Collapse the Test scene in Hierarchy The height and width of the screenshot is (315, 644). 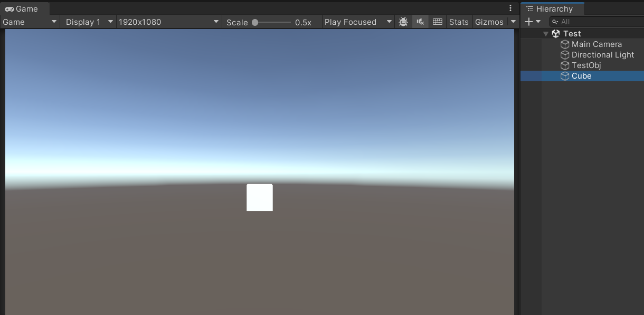[546, 33]
